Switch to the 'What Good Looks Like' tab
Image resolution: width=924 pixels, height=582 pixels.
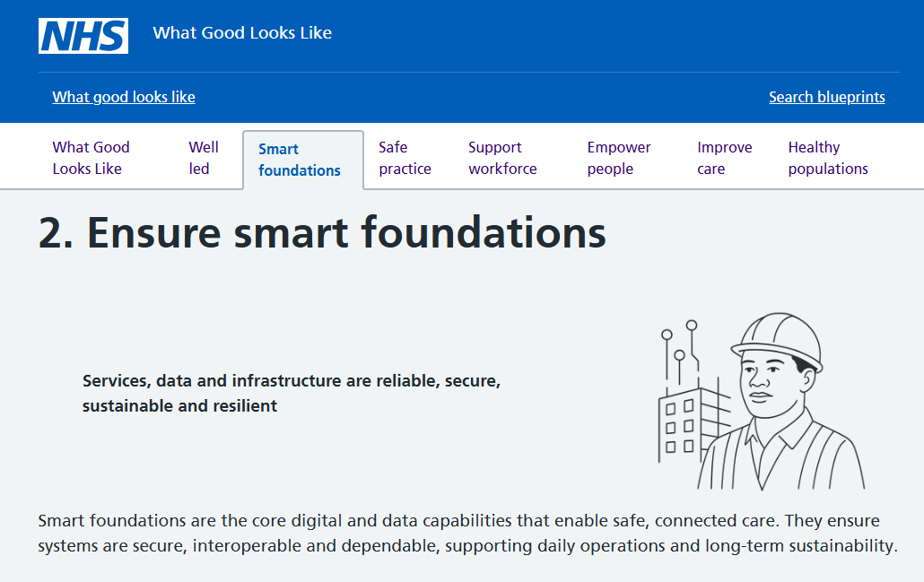[91, 158]
